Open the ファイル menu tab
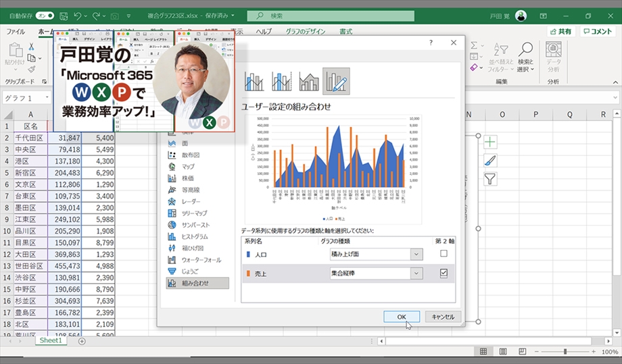The image size is (622, 364). 16,32
